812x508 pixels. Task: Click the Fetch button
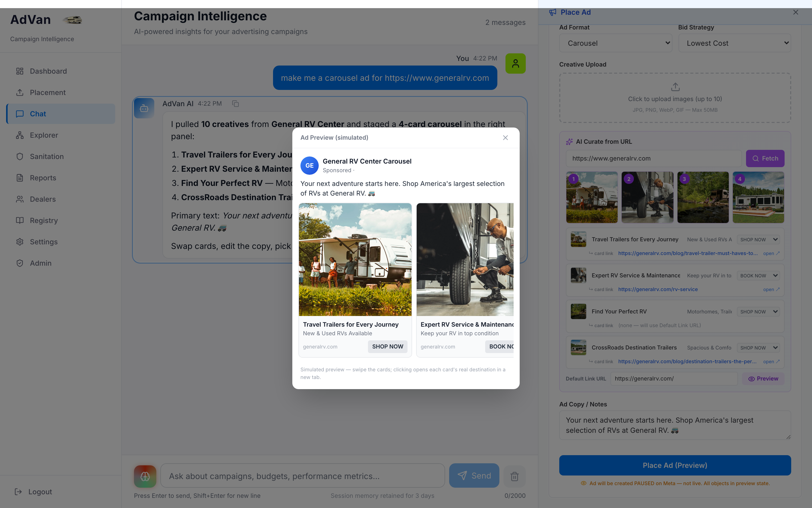pyautogui.click(x=765, y=158)
